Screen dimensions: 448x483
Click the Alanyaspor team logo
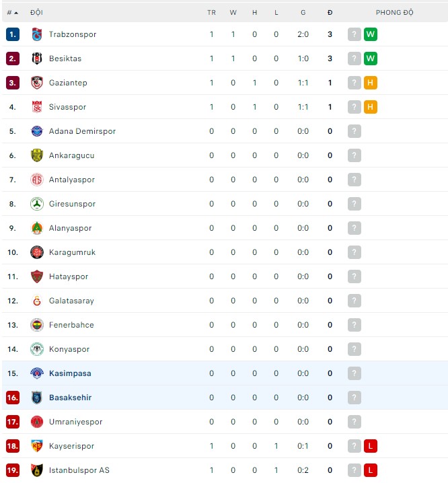click(x=36, y=228)
